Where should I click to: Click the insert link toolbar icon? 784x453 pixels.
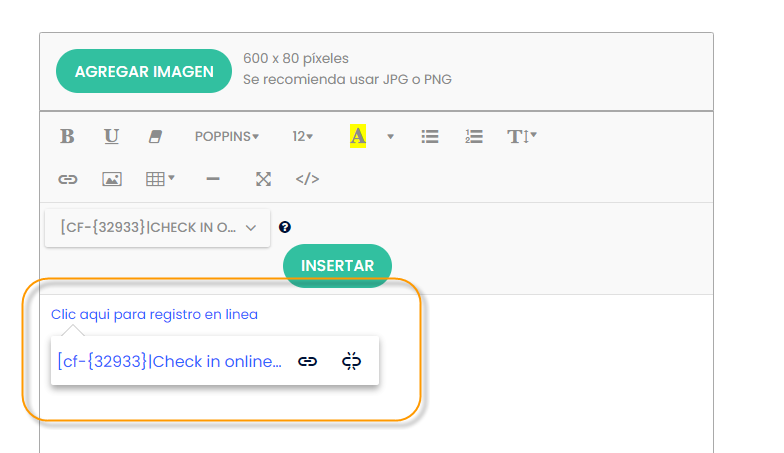point(67,179)
